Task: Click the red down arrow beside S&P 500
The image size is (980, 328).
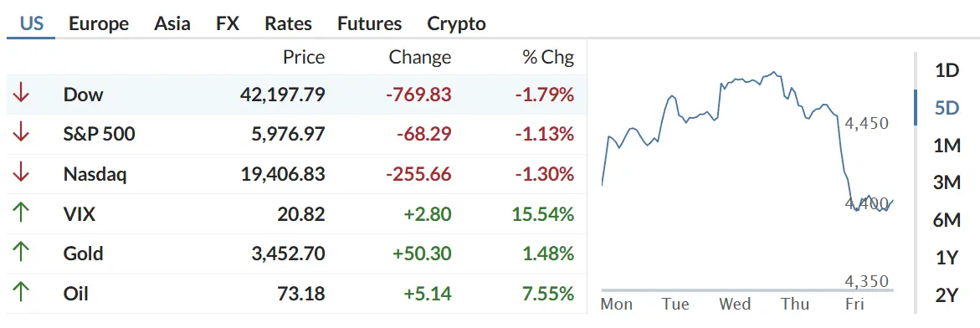Action: coord(21,133)
